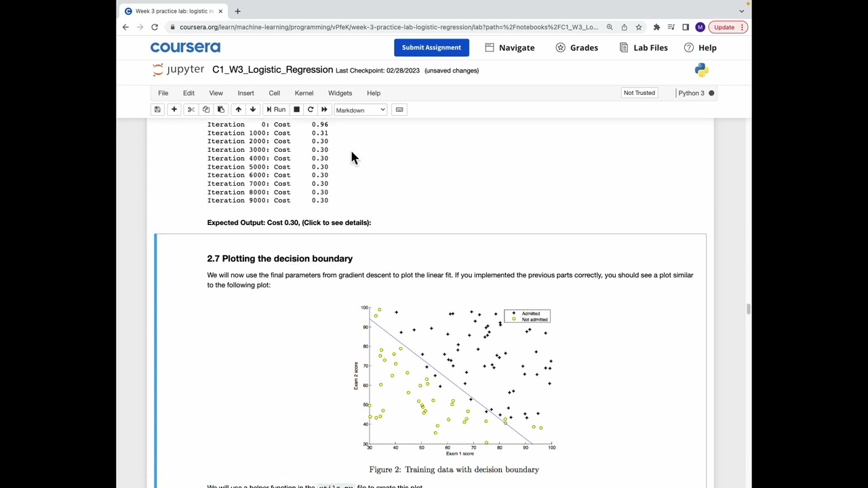Save notebook with the floppy disk icon
The height and width of the screenshot is (488, 868).
(157, 110)
